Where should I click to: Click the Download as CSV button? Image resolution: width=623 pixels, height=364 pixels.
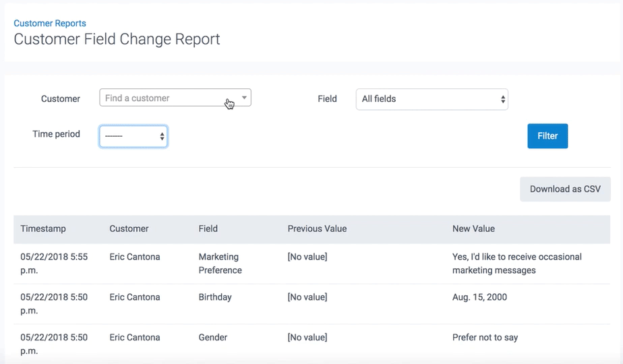(x=564, y=189)
